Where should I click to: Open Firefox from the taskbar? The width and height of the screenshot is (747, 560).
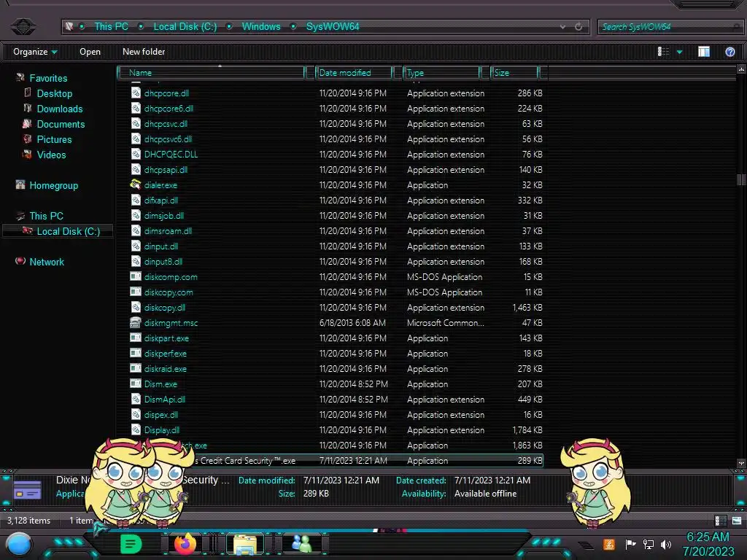tap(185, 544)
